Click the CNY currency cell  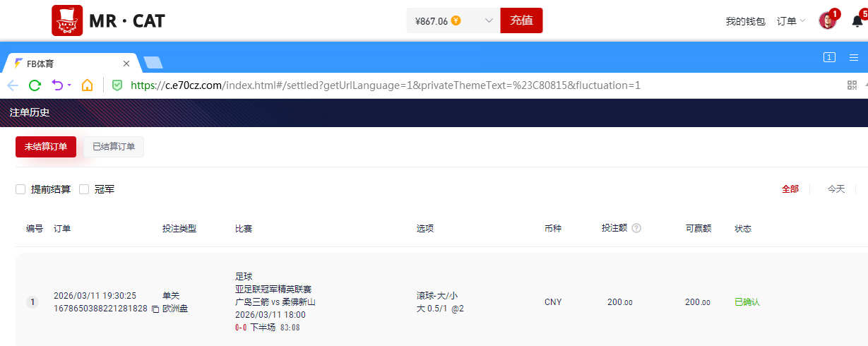(553, 302)
